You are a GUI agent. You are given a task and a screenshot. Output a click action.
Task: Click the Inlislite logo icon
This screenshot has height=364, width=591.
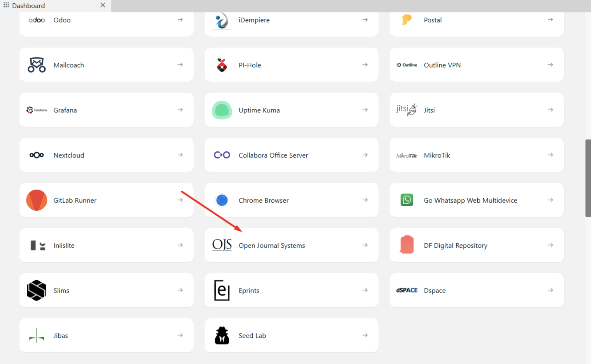(x=38, y=245)
